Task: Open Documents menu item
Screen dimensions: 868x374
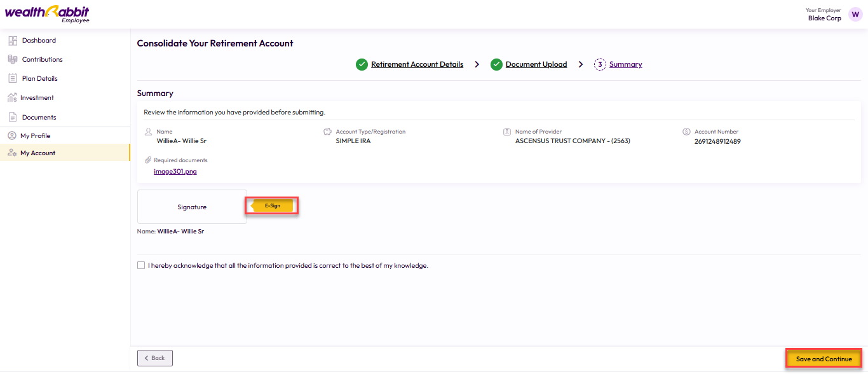Action: point(39,118)
